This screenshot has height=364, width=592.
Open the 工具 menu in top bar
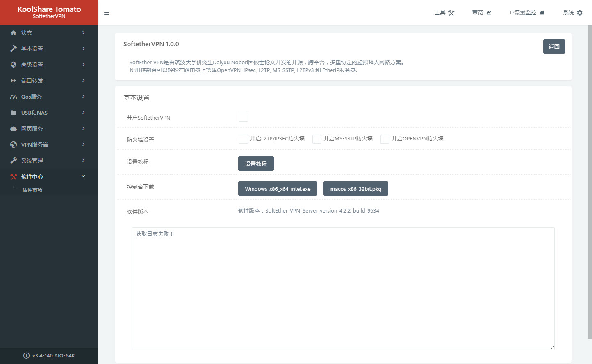point(444,13)
